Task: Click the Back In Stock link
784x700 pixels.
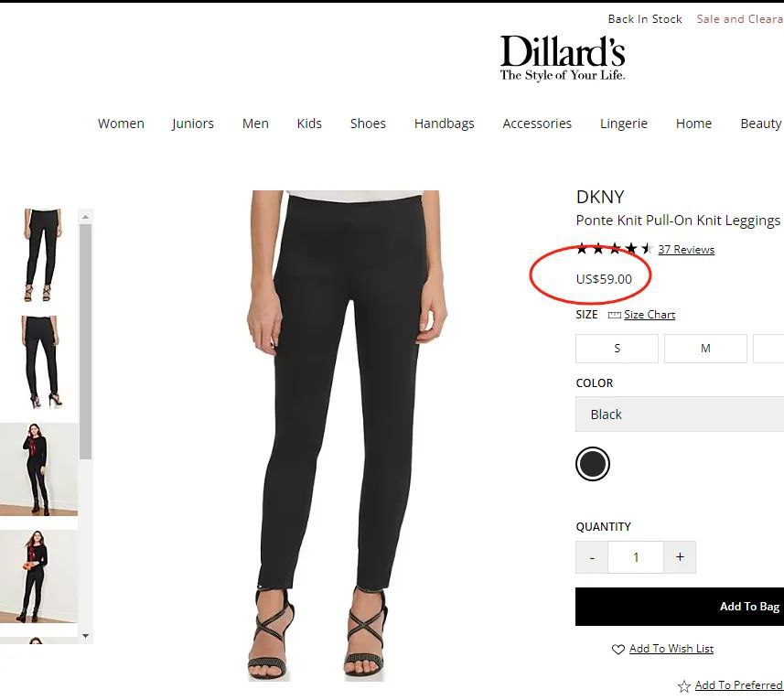Action: click(645, 19)
